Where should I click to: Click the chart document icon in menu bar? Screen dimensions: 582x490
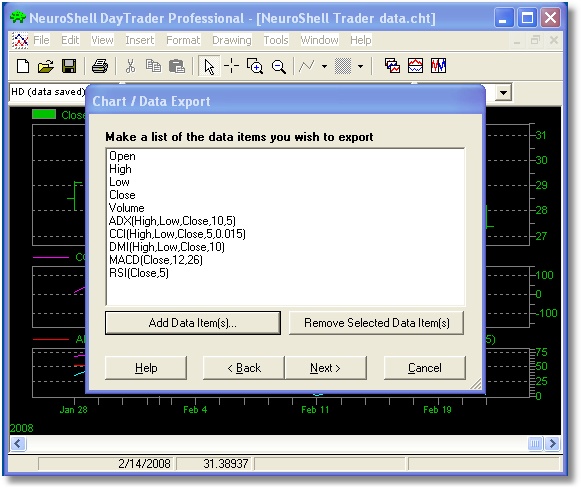click(x=20, y=40)
